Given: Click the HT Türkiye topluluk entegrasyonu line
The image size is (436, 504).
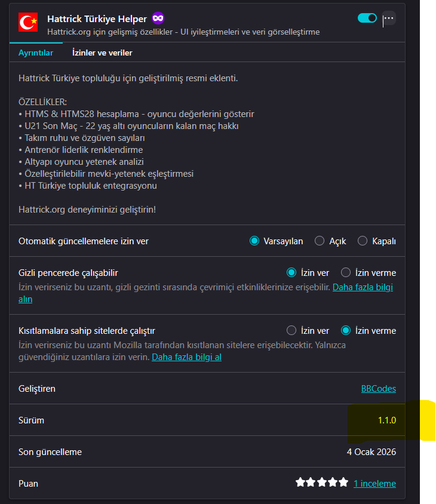Looking at the screenshot, I should pyautogui.click(x=88, y=186).
